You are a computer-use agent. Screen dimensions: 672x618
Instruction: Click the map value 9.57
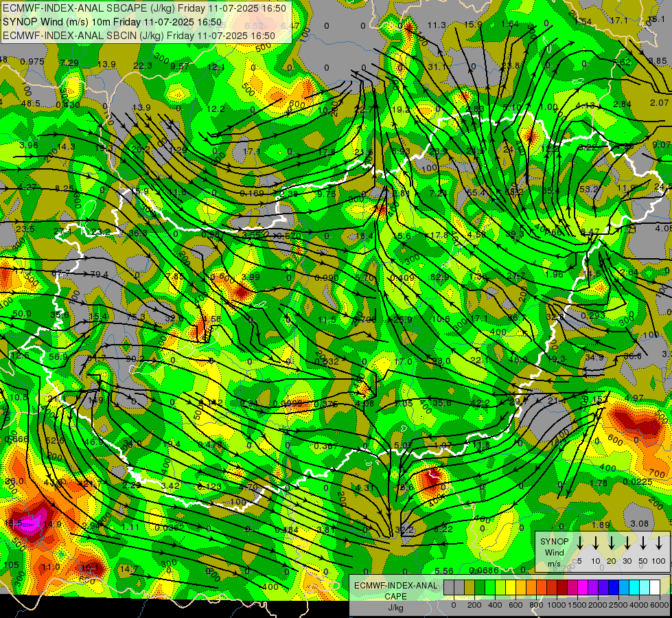click(x=180, y=66)
